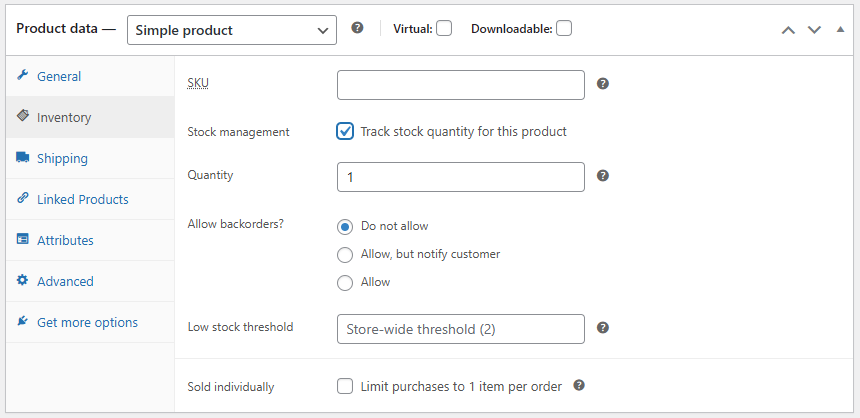This screenshot has width=860, height=418.
Task: Click the plug icon beside Get more options
Action: click(x=22, y=321)
